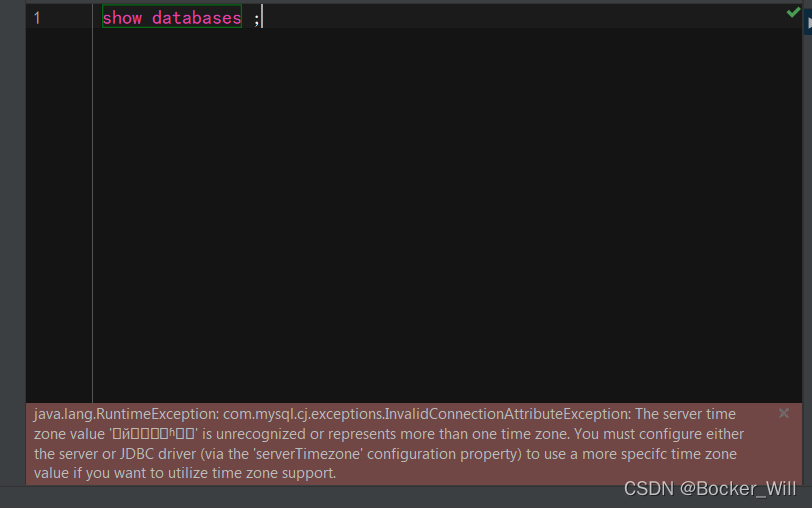
Task: Click the top bar above the editor
Action: 406,2
